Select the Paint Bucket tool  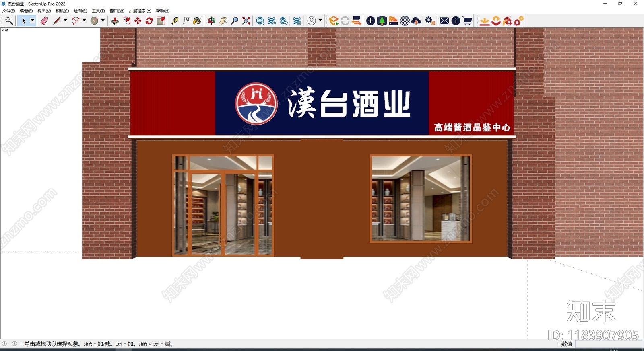197,21
